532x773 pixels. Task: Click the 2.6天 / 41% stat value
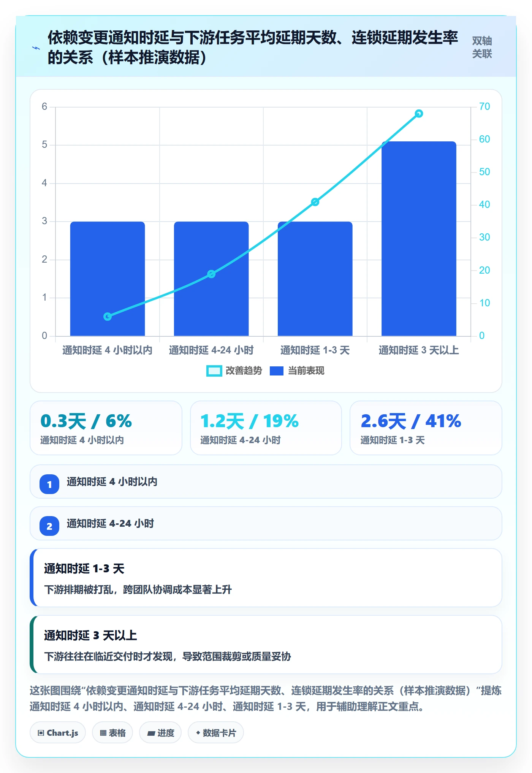pyautogui.click(x=411, y=421)
